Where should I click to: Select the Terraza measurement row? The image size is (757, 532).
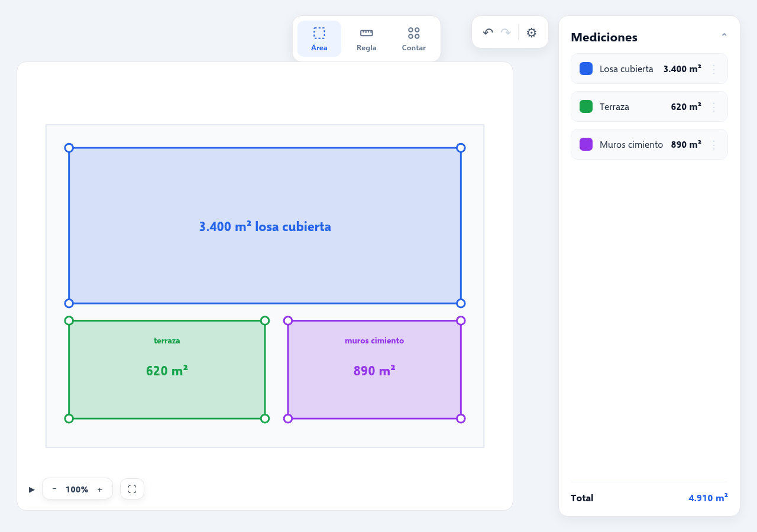[649, 106]
